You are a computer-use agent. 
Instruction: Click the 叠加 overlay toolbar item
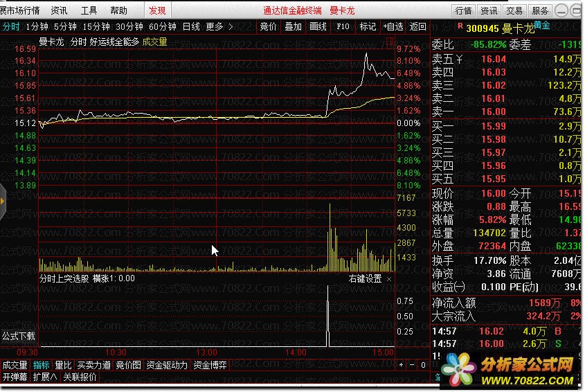click(x=294, y=26)
